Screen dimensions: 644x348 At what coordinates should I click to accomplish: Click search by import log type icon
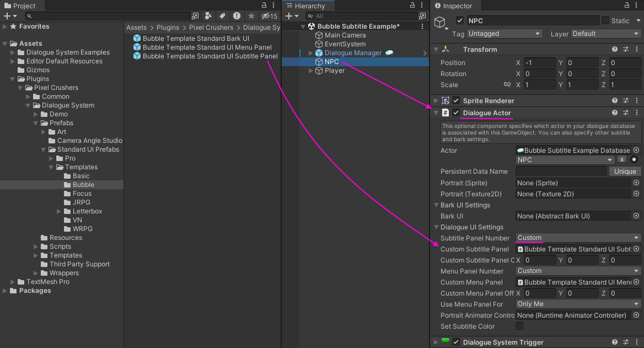(237, 16)
